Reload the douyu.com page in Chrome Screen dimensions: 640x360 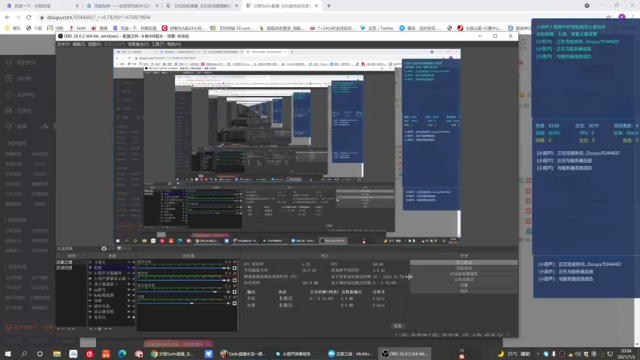(29, 17)
